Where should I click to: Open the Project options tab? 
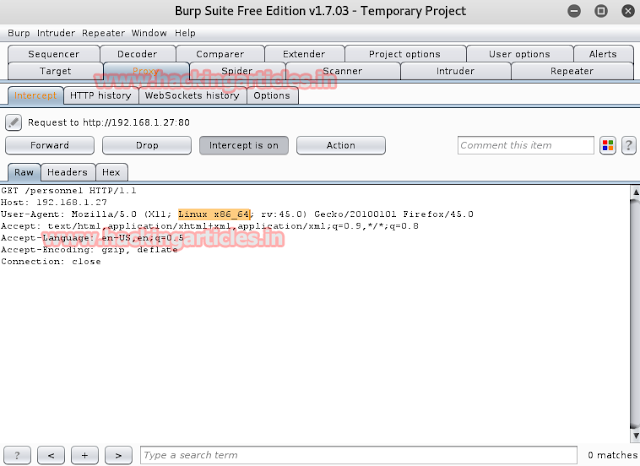pyautogui.click(x=405, y=54)
